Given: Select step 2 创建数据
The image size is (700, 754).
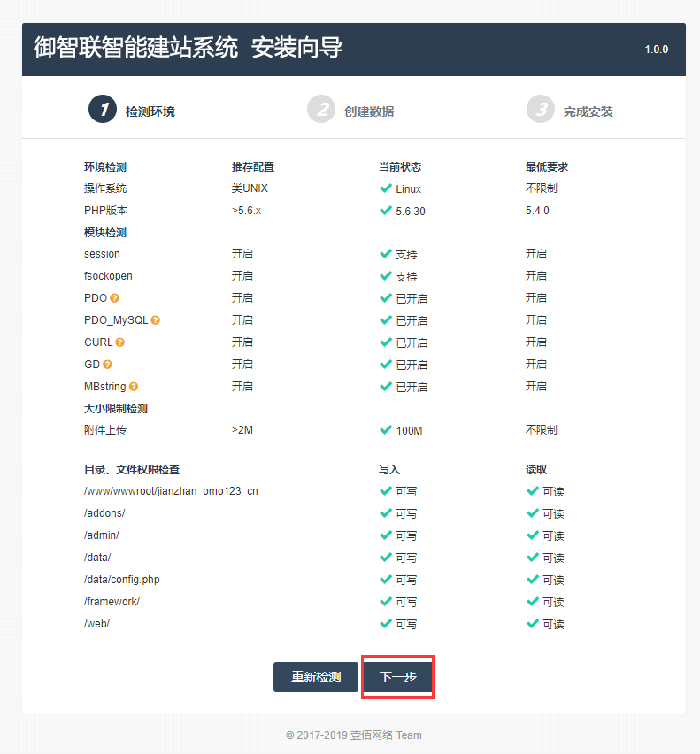Looking at the screenshot, I should point(321,110).
